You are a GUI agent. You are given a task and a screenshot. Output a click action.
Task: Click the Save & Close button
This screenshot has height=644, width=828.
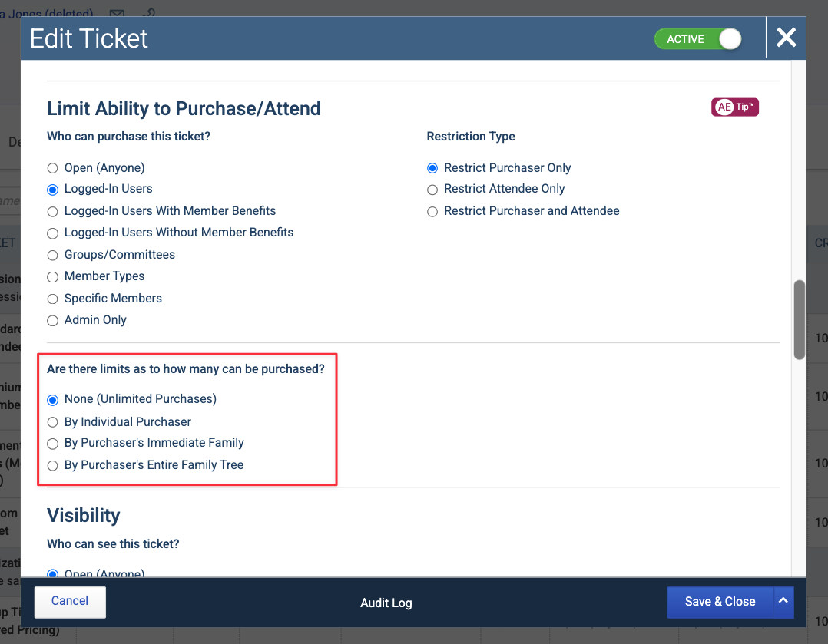720,602
